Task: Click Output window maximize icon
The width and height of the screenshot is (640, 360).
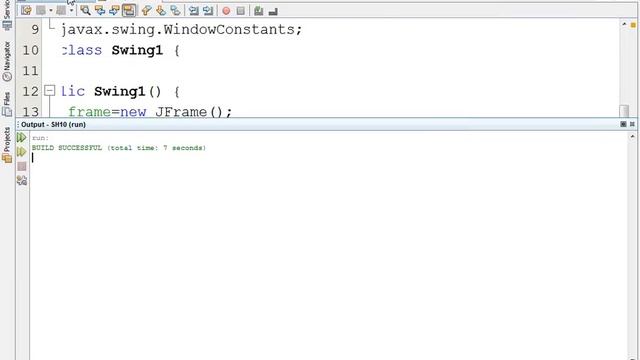Action: coord(623,124)
